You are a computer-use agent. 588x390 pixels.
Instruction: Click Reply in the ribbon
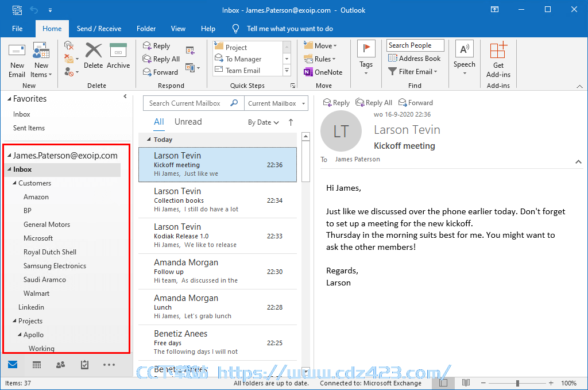coord(157,46)
